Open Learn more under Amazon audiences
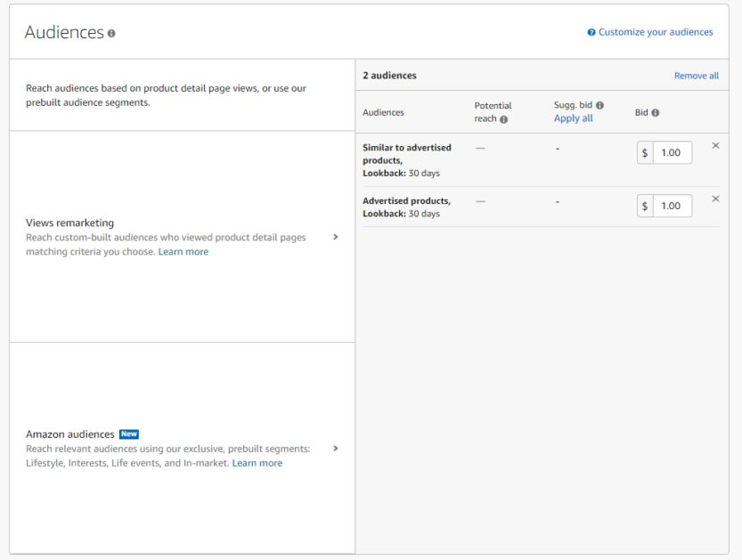The image size is (742, 560). point(257,463)
